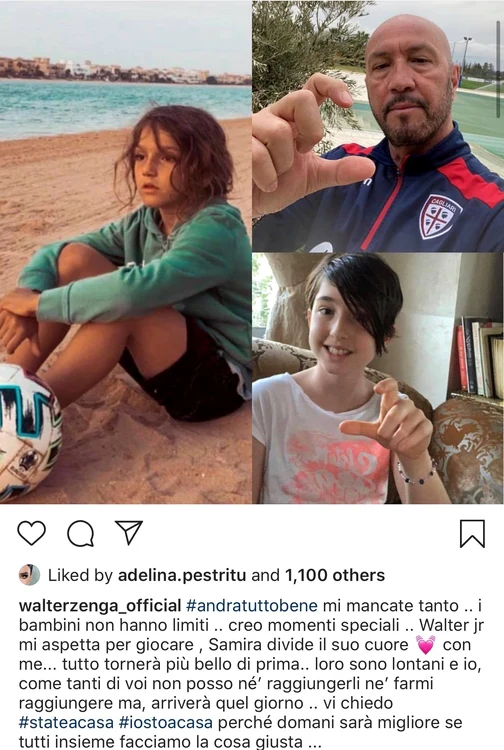
Task: Tap the beach photo of child
Action: (x=126, y=252)
